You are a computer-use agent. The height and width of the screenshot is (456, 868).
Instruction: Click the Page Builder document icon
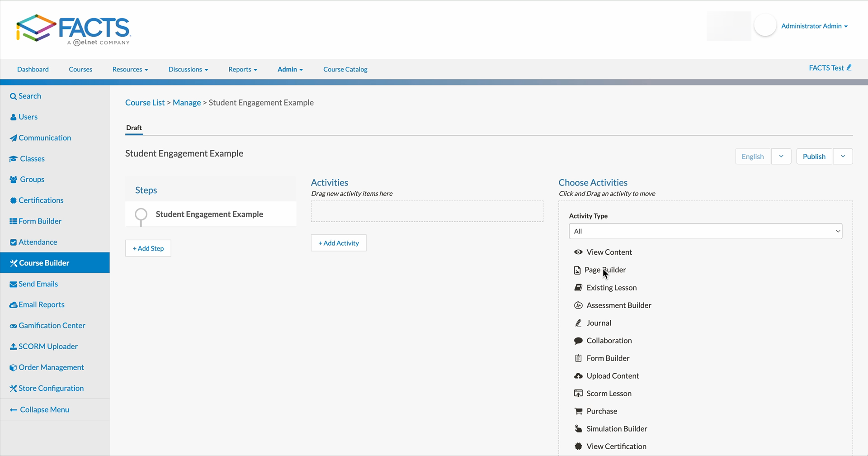click(577, 270)
